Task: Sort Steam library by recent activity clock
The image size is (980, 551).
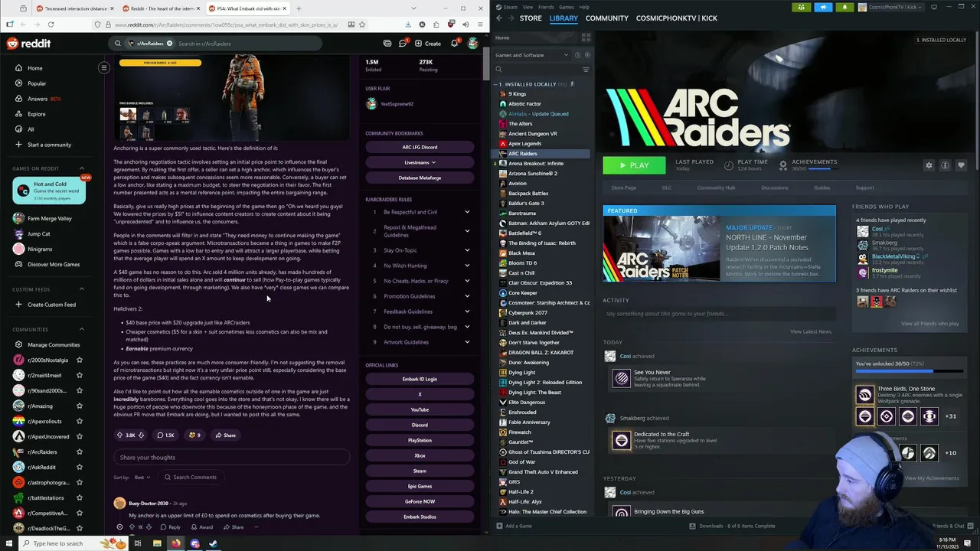Action: 577,55
